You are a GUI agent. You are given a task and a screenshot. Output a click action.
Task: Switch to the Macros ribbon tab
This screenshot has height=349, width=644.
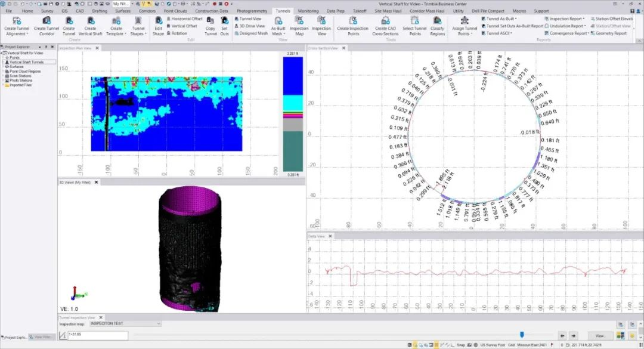[x=519, y=11]
